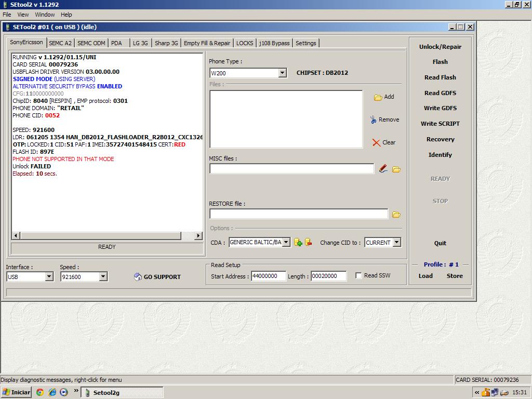Image resolution: width=532 pixels, height=399 pixels.
Task: Store the current profile
Action: coord(455,276)
